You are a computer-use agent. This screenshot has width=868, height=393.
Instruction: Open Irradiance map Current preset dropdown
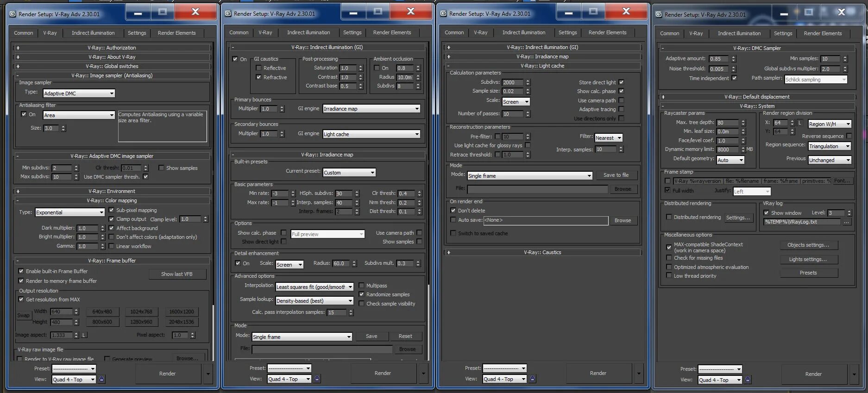(349, 172)
